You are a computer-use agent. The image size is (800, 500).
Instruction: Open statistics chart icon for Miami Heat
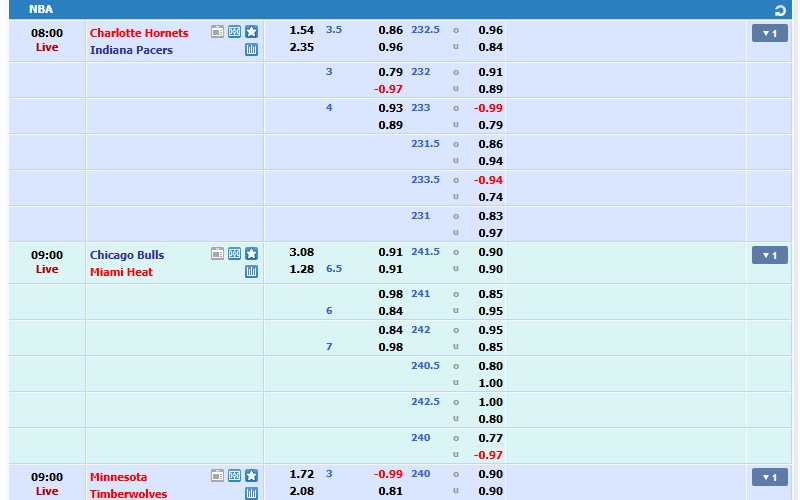[252, 271]
